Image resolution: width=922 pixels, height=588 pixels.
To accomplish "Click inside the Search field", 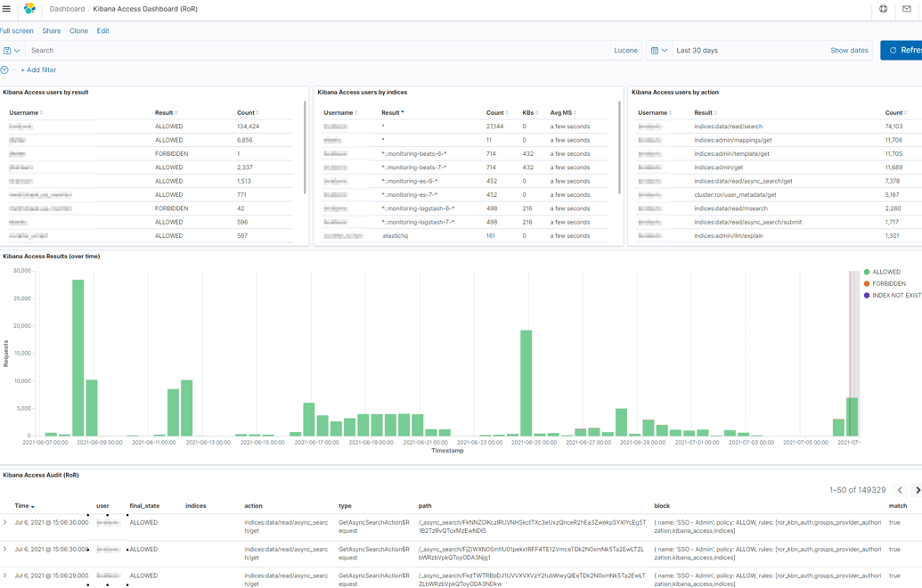I will pyautogui.click(x=267, y=50).
